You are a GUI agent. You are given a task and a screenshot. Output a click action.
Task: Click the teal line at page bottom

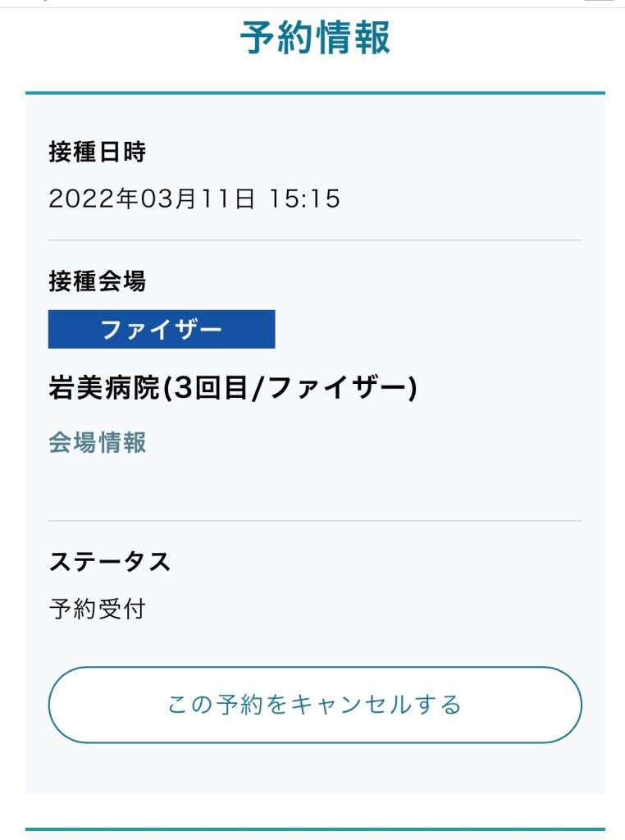coord(315,829)
